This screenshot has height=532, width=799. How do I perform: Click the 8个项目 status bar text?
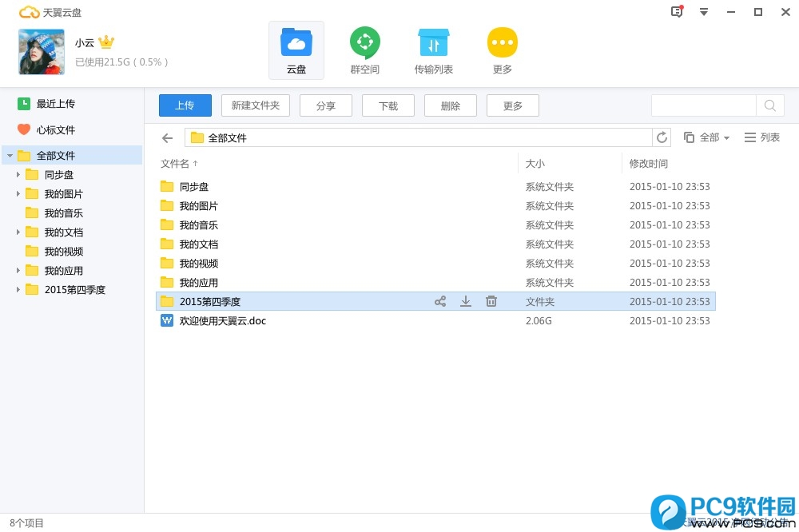tap(26, 523)
